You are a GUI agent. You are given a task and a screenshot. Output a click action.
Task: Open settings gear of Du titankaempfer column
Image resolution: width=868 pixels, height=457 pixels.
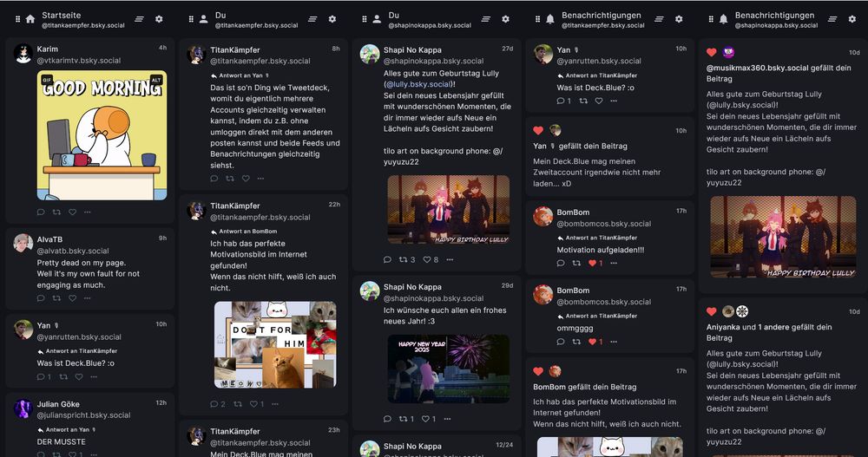(x=332, y=19)
